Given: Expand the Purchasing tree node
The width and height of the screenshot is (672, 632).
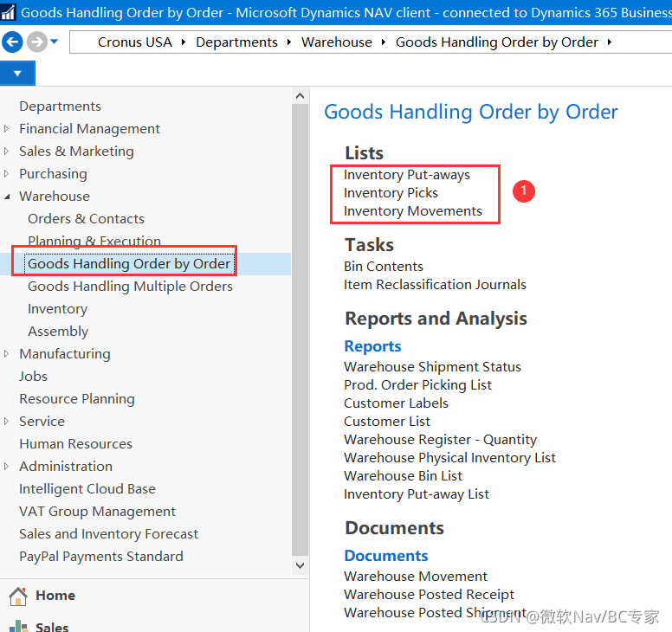Looking at the screenshot, I should 6,173.
